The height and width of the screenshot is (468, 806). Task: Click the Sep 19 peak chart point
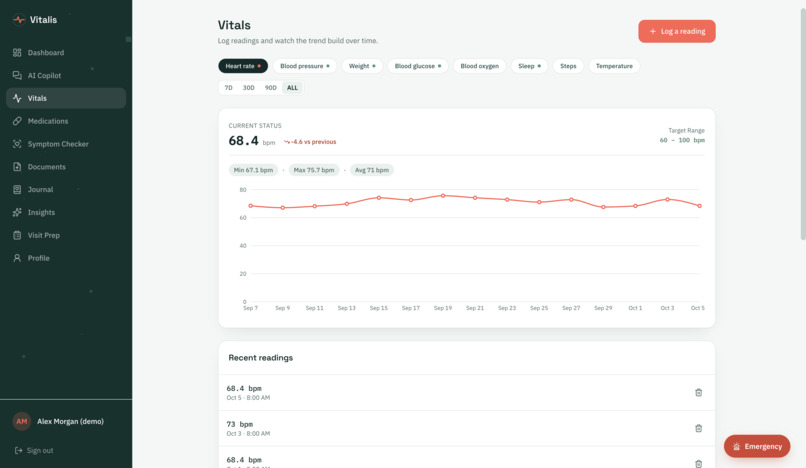[443, 196]
